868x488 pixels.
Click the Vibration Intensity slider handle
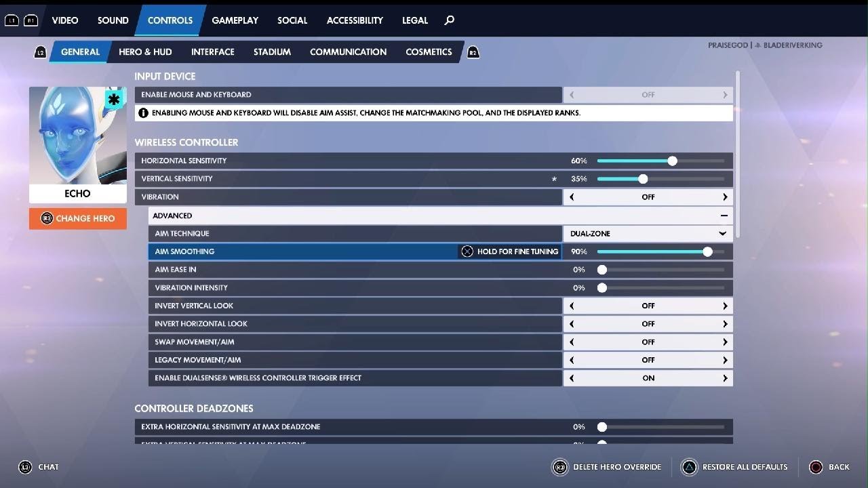click(x=601, y=288)
